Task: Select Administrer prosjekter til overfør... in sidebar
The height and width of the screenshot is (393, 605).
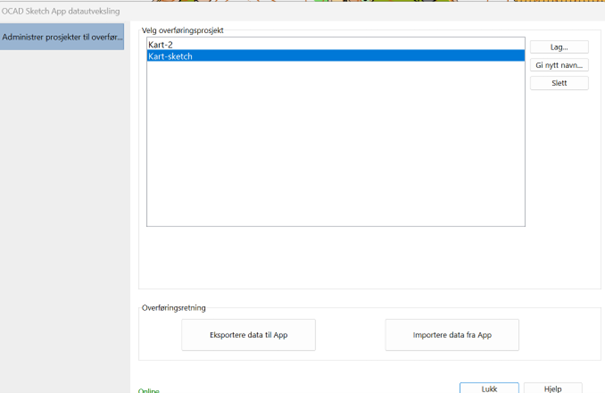Action: pos(62,37)
